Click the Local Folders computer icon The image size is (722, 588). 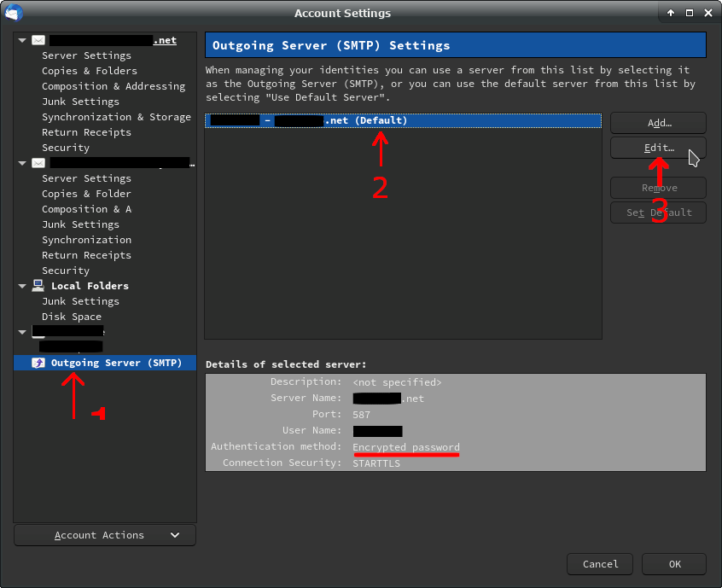coord(38,286)
